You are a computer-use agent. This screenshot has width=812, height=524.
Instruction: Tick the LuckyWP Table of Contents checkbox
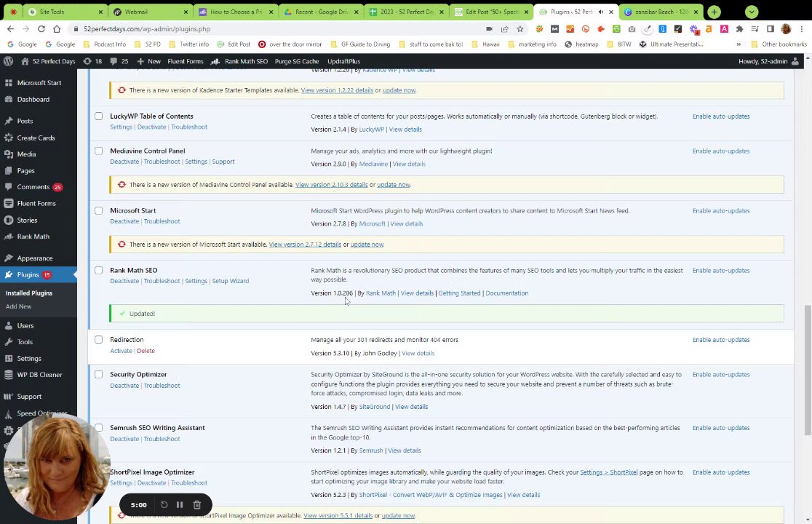[98, 116]
